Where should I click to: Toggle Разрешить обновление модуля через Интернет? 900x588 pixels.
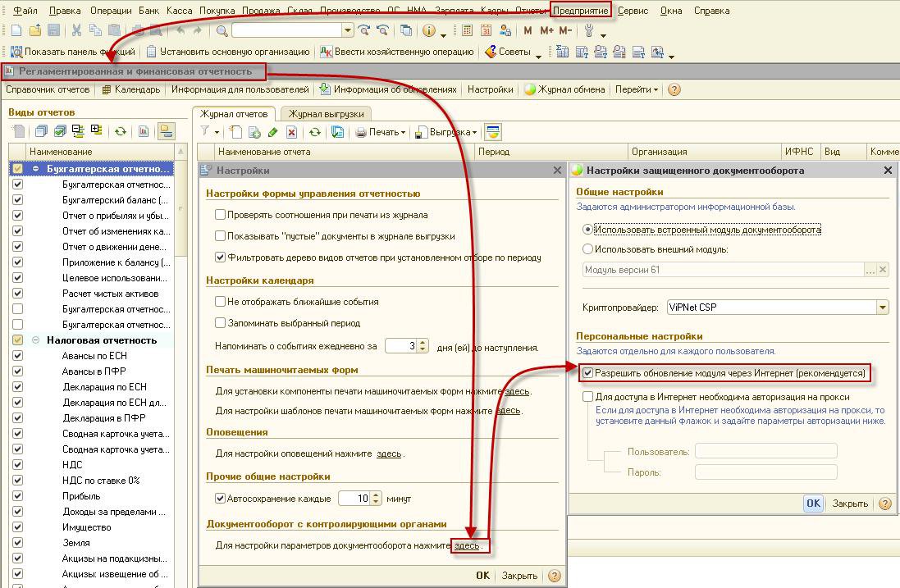587,373
